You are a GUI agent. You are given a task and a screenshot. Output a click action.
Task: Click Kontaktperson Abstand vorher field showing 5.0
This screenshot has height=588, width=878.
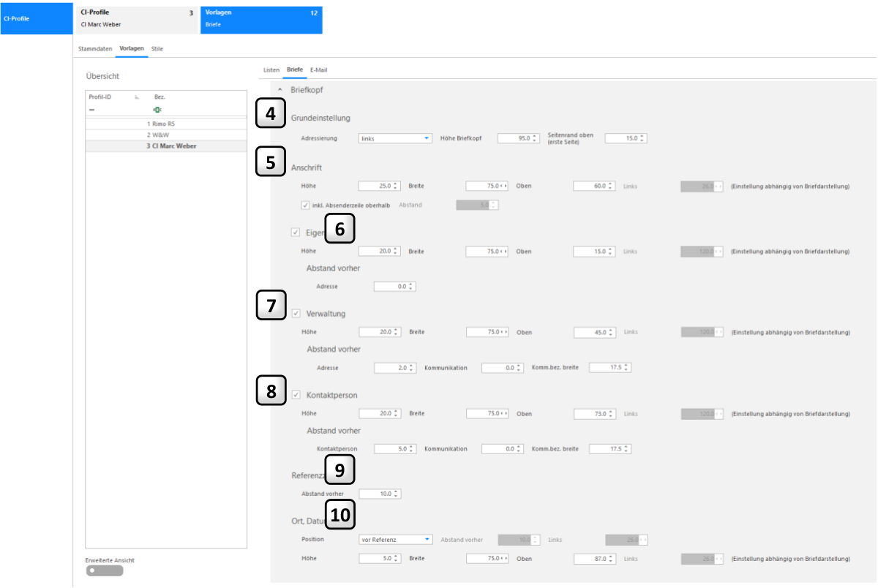[x=395, y=449]
